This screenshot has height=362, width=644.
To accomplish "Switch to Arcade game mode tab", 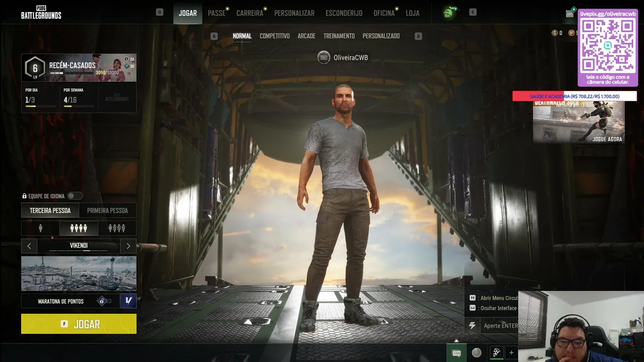I will 306,36.
